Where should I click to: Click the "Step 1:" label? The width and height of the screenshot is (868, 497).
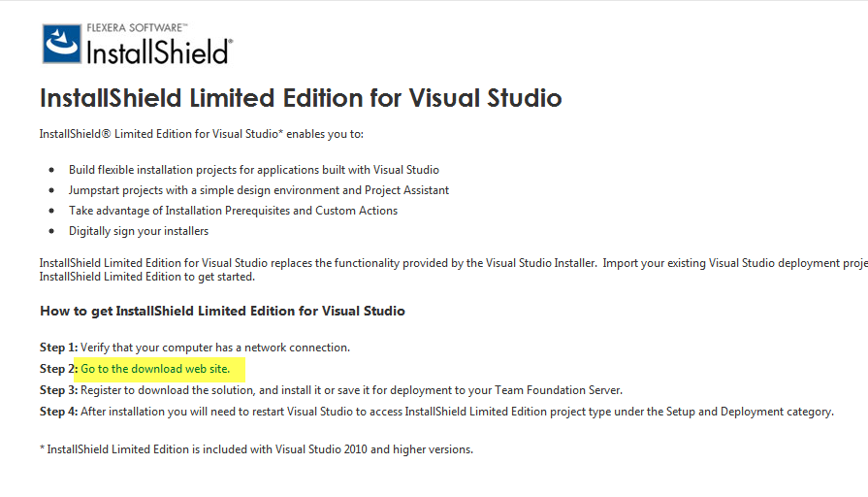(x=58, y=348)
